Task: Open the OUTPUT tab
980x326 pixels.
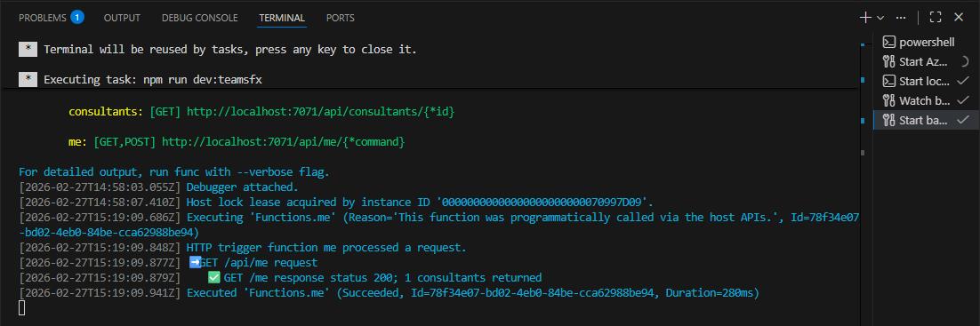Action: click(122, 18)
